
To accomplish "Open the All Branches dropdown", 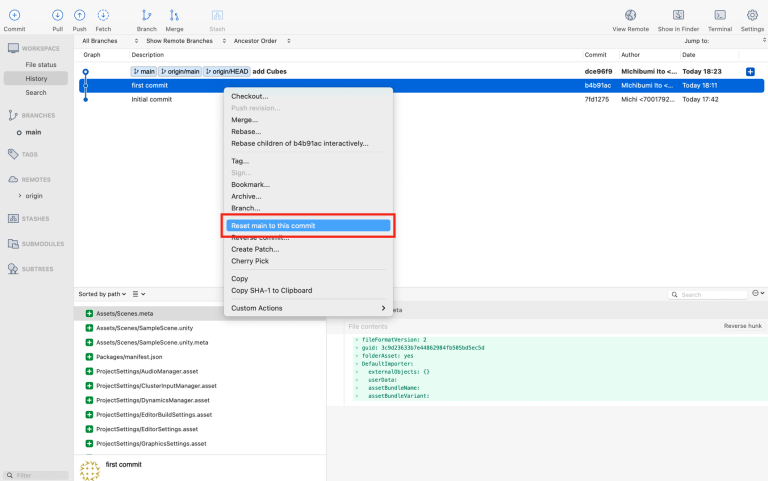I will (105, 41).
